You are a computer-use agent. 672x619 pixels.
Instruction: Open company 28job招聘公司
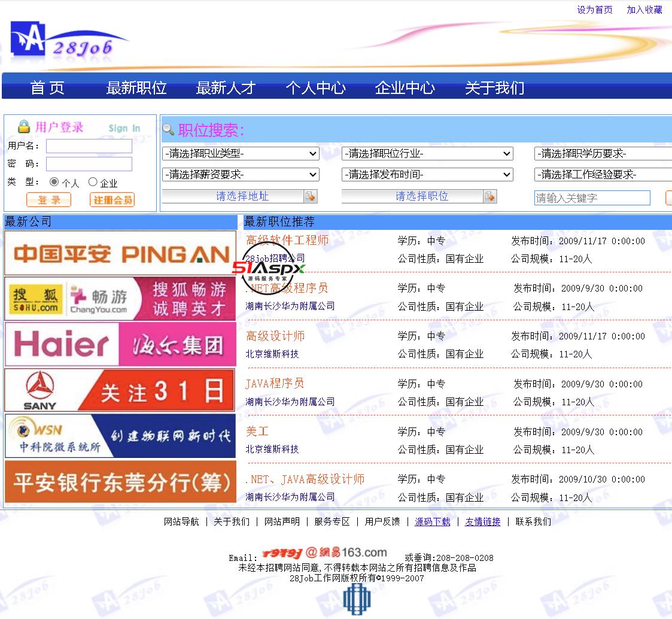[275, 259]
